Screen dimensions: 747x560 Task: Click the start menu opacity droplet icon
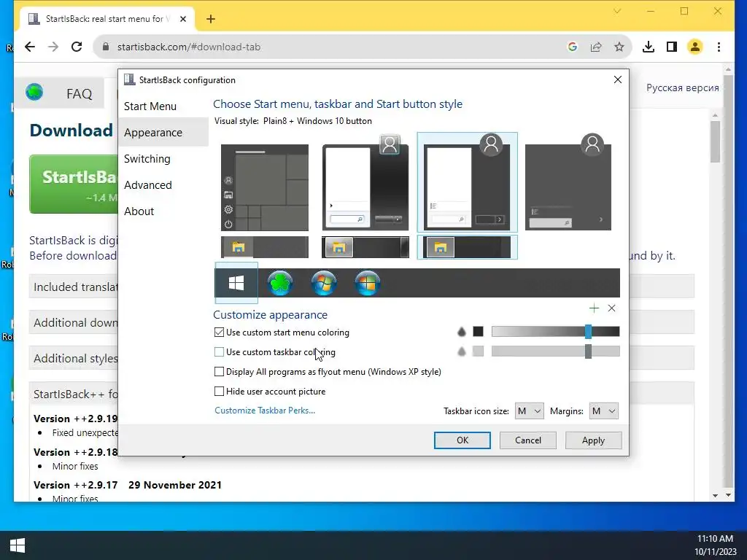[x=461, y=332]
